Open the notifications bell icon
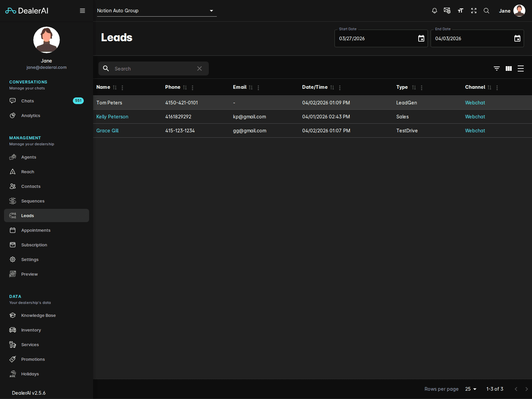532x399 pixels. pos(434,10)
